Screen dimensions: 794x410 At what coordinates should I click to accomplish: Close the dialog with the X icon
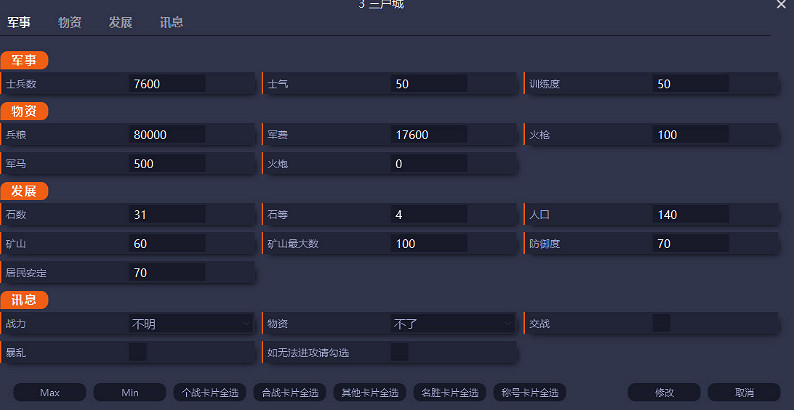click(781, 5)
